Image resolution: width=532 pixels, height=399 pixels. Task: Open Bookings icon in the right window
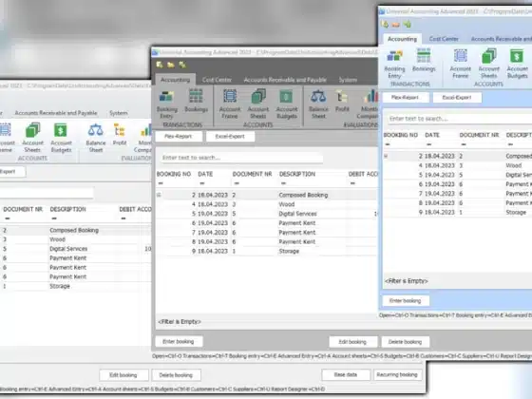click(x=424, y=61)
